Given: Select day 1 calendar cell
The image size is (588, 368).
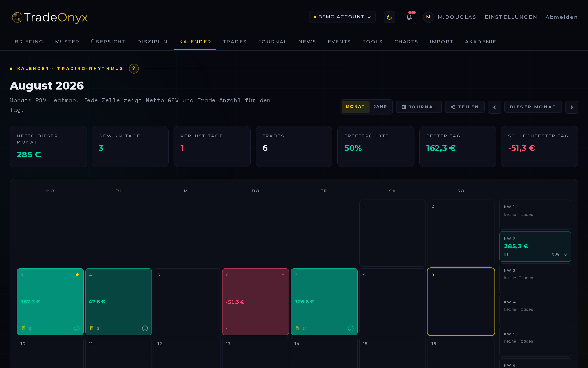Looking at the screenshot, I should point(392,233).
